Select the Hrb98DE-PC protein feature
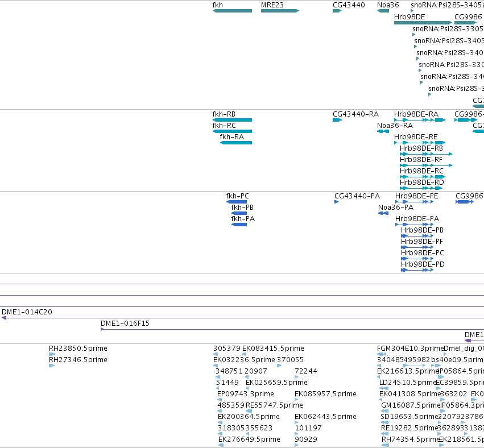Image resolution: width=484 pixels, height=448 pixels. tap(417, 259)
